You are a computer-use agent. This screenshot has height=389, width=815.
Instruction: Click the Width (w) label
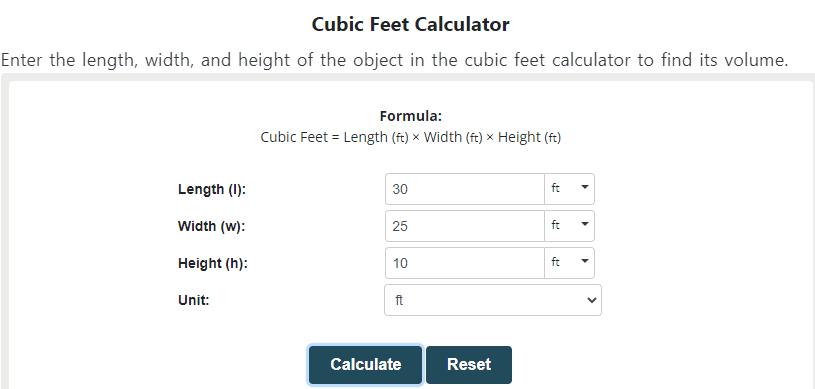[x=211, y=226]
